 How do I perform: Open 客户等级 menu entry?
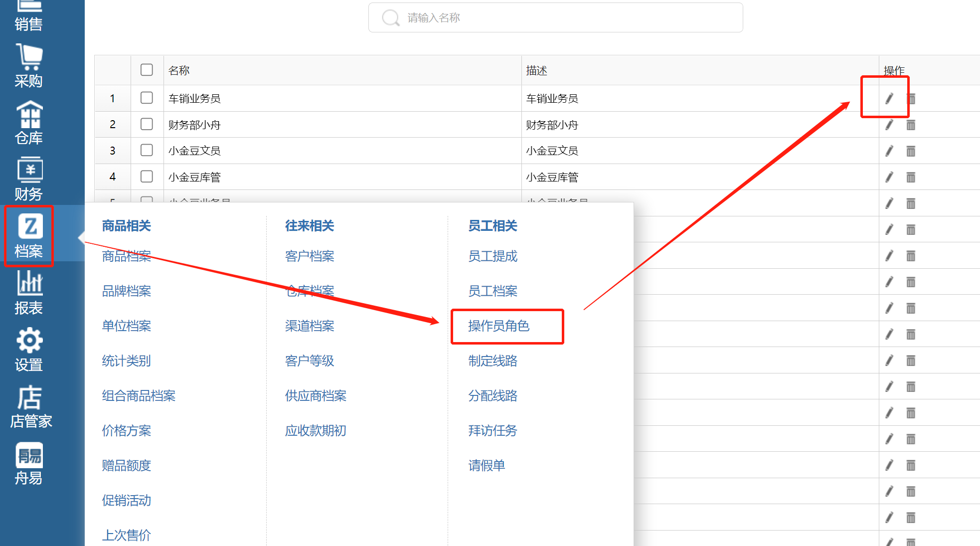[x=310, y=361]
